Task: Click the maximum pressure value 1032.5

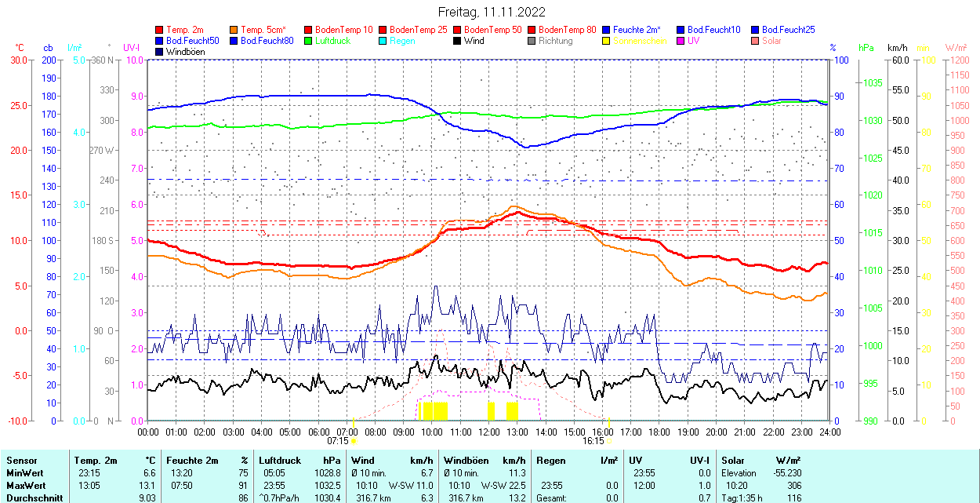Action: [x=327, y=486]
